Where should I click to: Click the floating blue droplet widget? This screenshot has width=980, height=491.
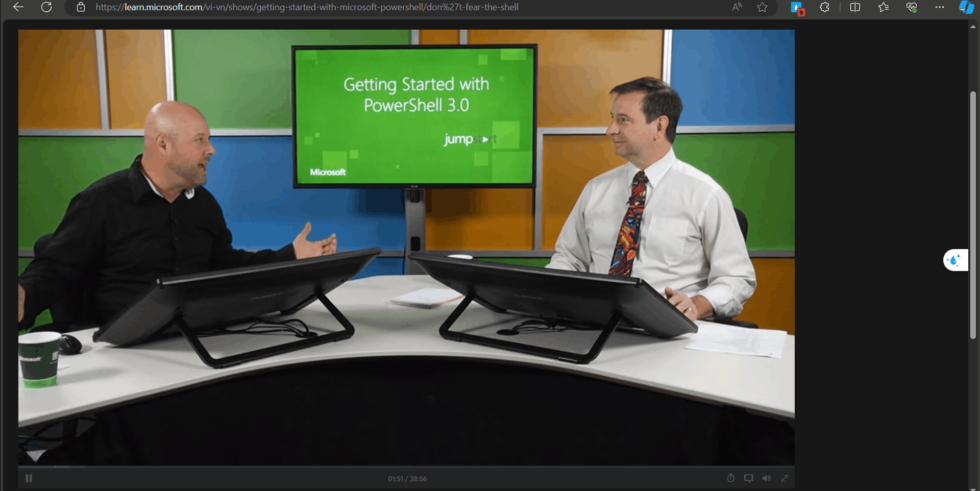(955, 260)
